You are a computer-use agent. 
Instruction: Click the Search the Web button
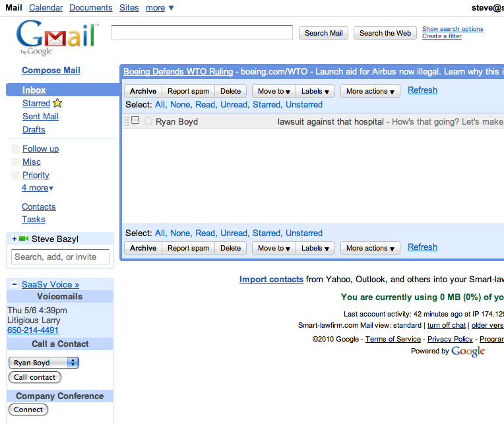pyautogui.click(x=385, y=33)
